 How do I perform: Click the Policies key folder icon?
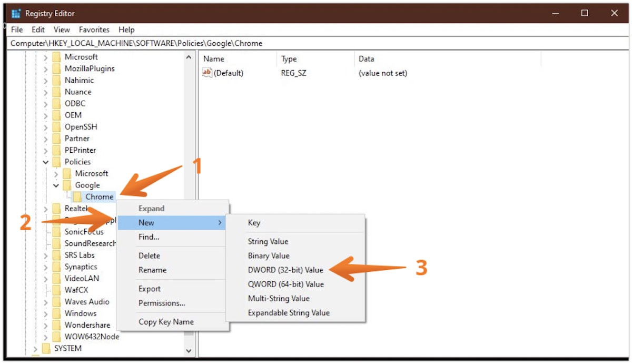(58, 162)
